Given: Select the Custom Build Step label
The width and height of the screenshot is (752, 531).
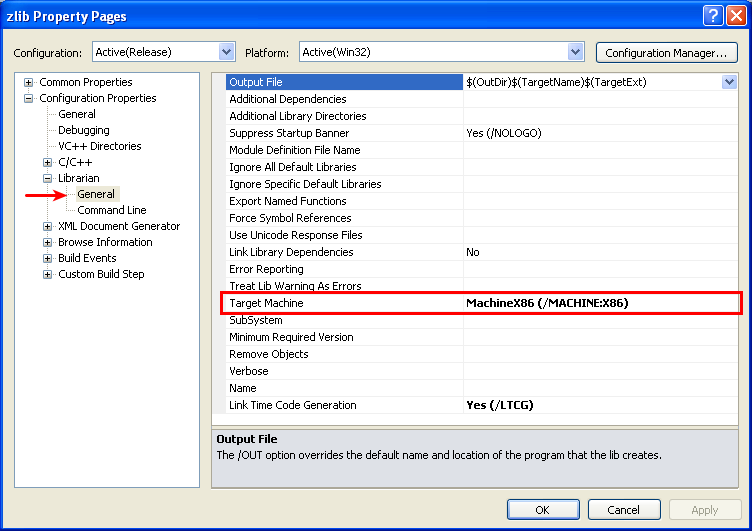Looking at the screenshot, I should 101,274.
